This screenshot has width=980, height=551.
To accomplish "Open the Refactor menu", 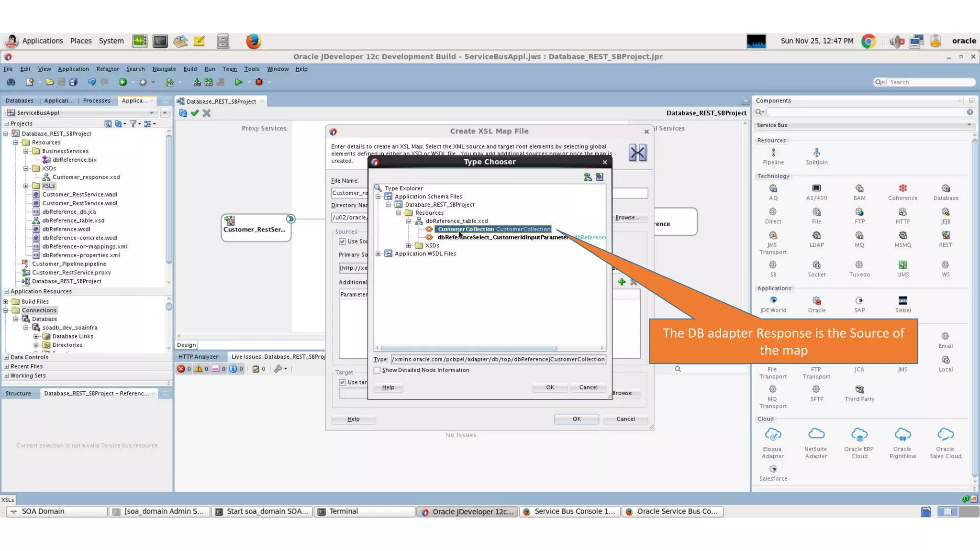I will tap(108, 69).
